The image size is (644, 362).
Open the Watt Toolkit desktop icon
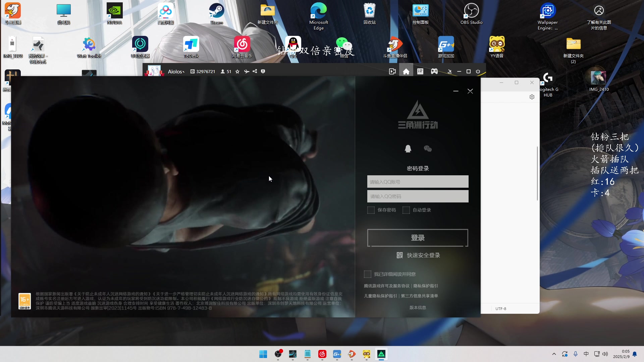tap(89, 47)
